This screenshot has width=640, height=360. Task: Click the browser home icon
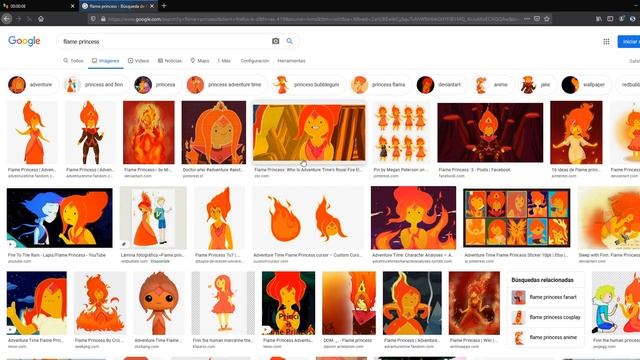41,19
